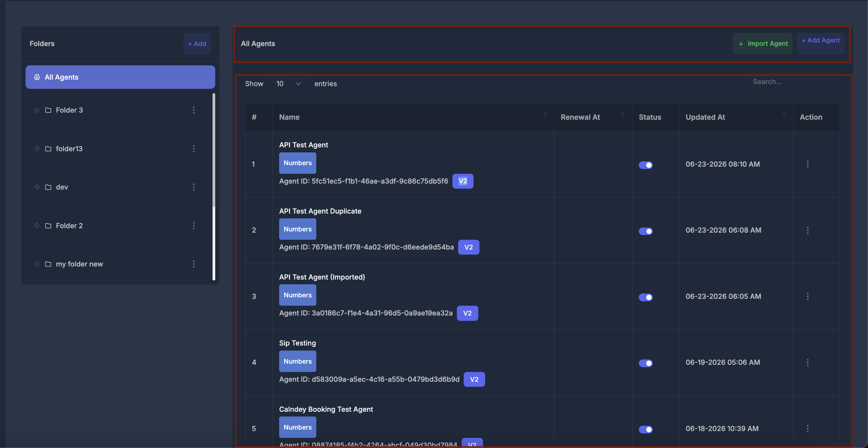This screenshot has width=868, height=448.
Task: Open kebab menu for my folder new
Action: coord(194,264)
